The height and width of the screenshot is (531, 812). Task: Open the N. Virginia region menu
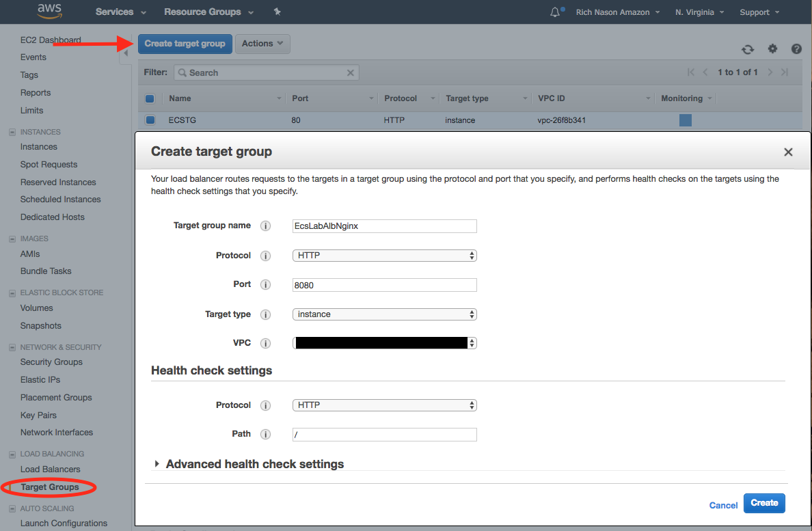click(700, 12)
